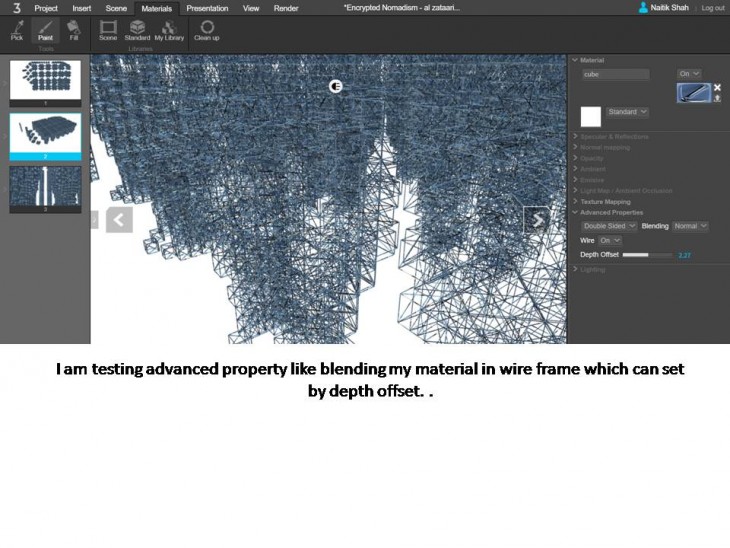Open the Blending Normal dropdown
Image resolution: width=730 pixels, height=548 pixels.
pos(690,226)
